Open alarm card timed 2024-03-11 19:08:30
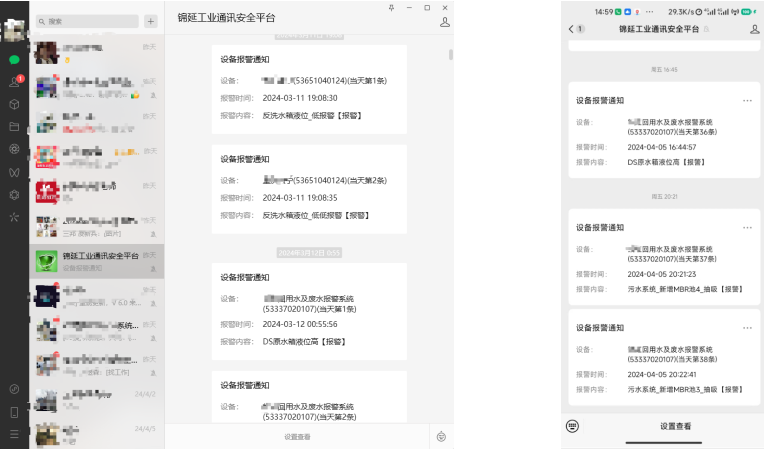This screenshot has height=455, width=764. 309,89
